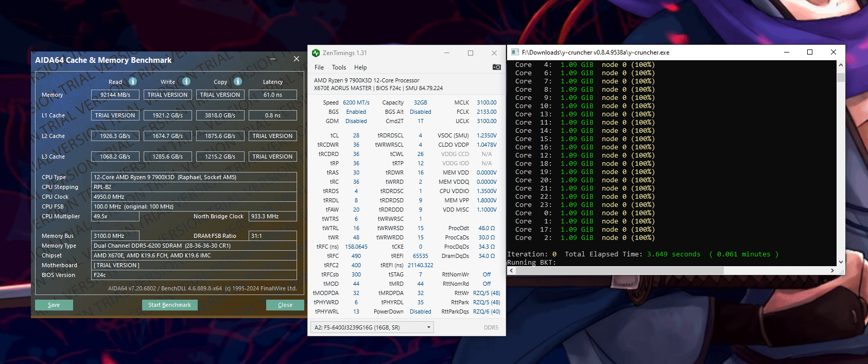This screenshot has width=868, height=364.
Task: Click the BIOS Version field F24c
Action: (x=194, y=275)
